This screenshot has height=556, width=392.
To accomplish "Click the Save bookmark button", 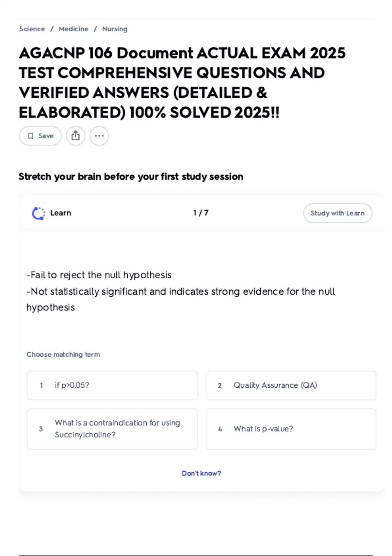I will click(x=40, y=136).
